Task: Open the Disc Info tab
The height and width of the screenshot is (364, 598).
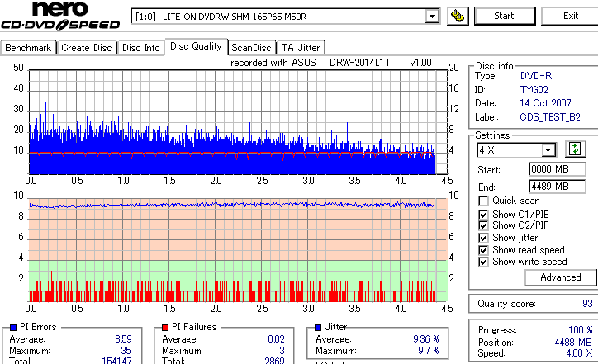Action: (140, 48)
